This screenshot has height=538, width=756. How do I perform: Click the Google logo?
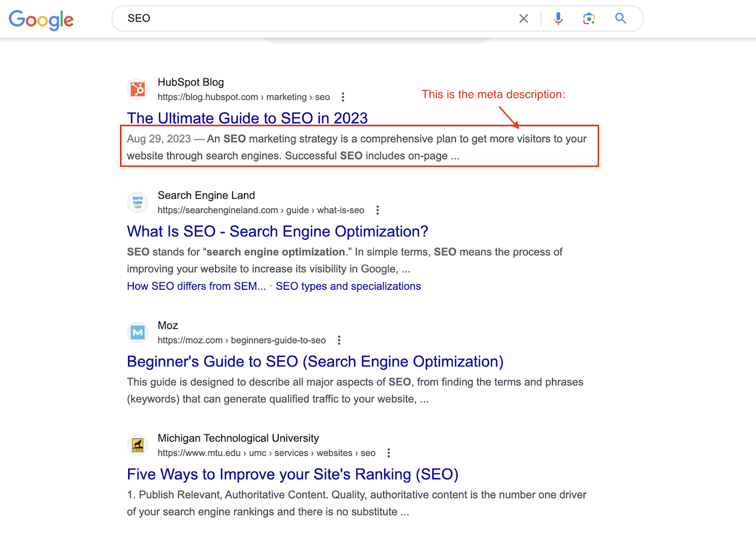pos(41,20)
